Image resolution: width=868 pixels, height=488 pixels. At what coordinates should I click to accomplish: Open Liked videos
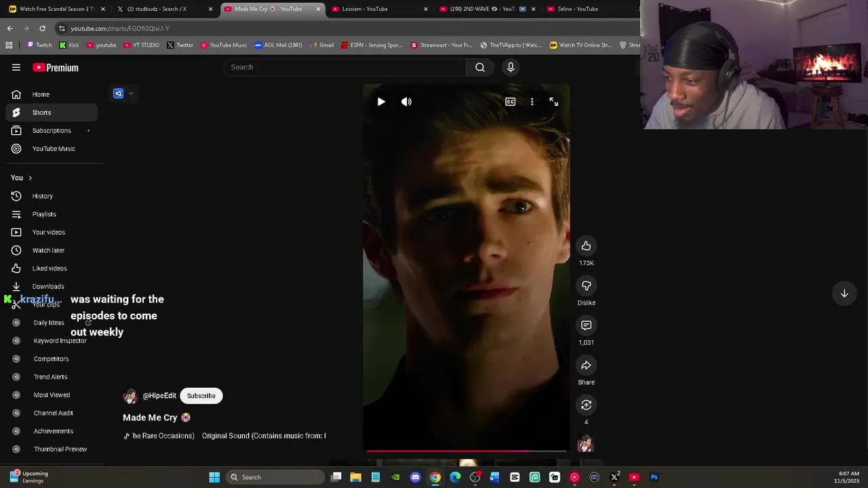[52, 268]
